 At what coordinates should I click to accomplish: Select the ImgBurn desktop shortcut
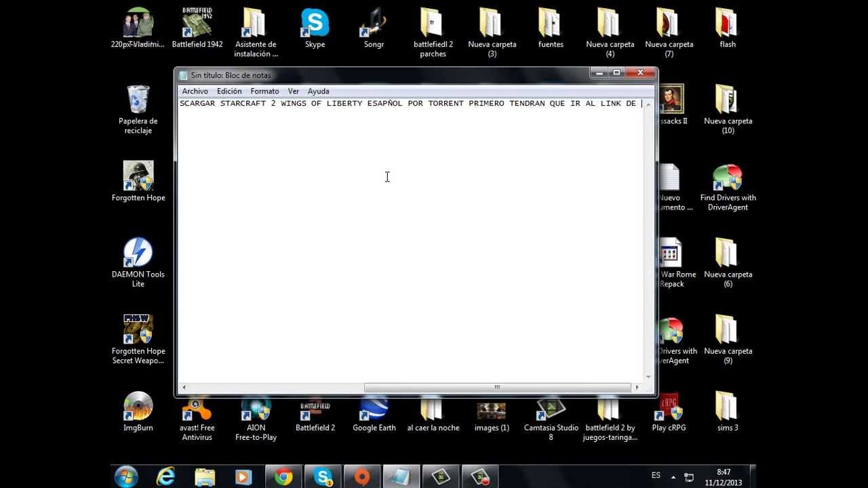[138, 412]
